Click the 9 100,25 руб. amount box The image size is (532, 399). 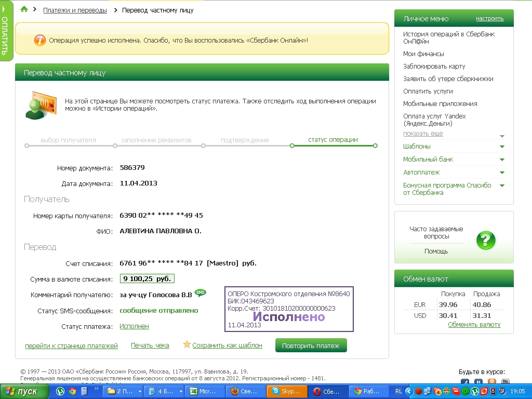(x=147, y=279)
